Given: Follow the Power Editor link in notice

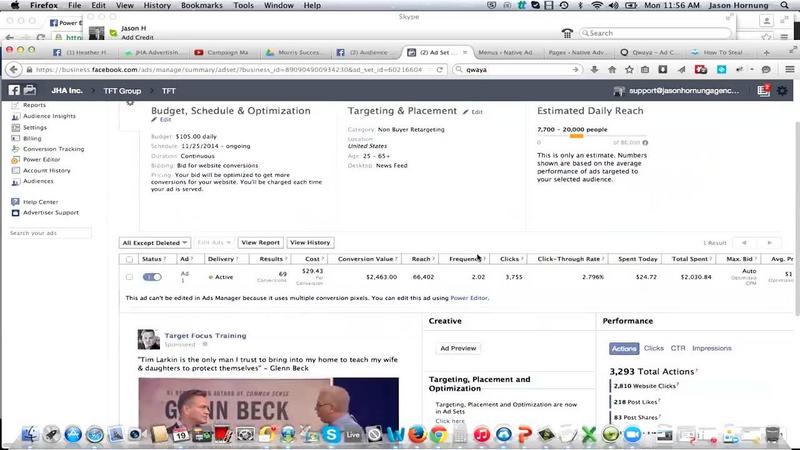Looking at the screenshot, I should pos(469,298).
